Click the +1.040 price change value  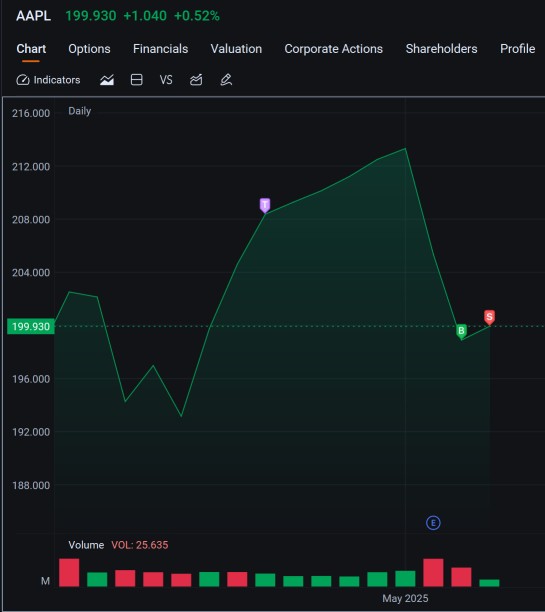click(x=145, y=16)
